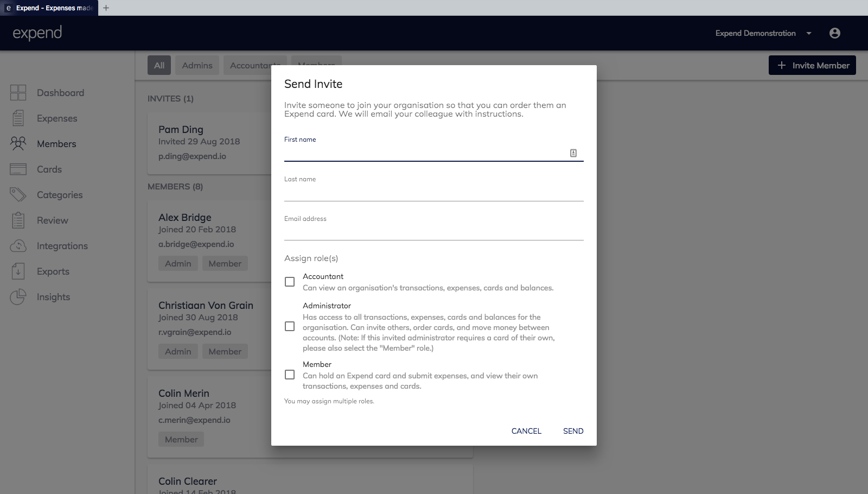The height and width of the screenshot is (494, 868).
Task: Click the expend logo in header
Action: pos(37,33)
